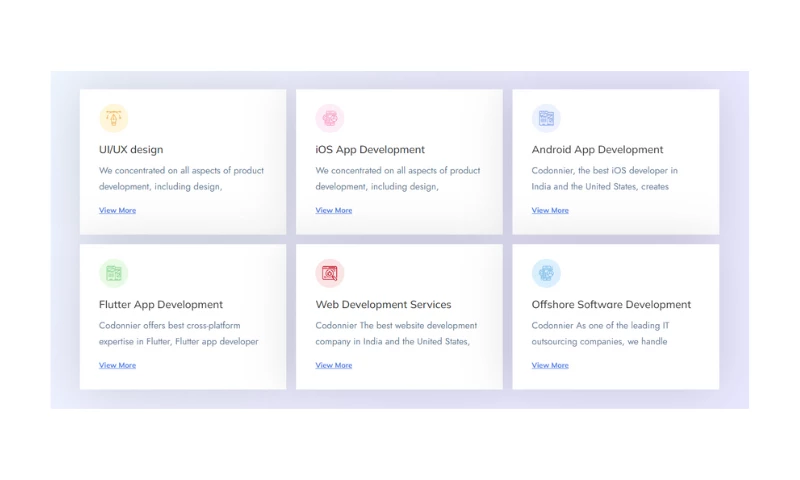Click the Offshore card description about IT outsourcing
Viewport: 800px width, 480px height.
click(x=600, y=333)
